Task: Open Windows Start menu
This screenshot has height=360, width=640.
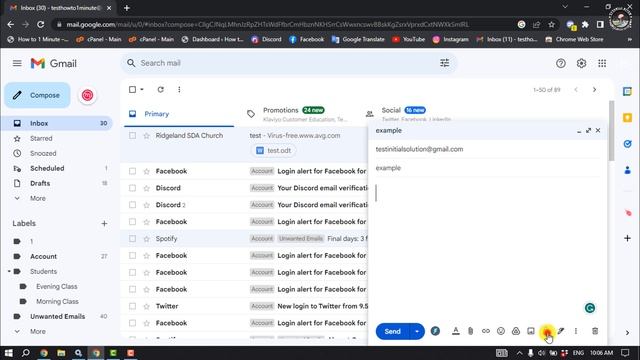Action: click(9, 353)
